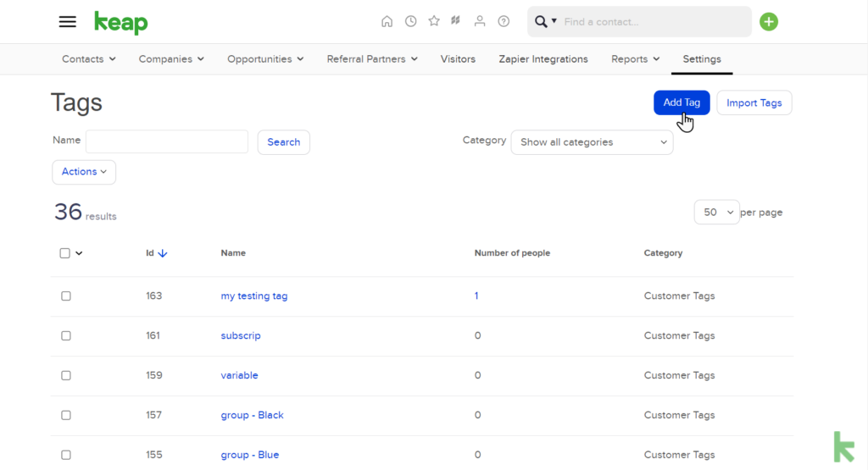The height and width of the screenshot is (470, 868).
Task: Click the Id column header
Action: tap(150, 252)
